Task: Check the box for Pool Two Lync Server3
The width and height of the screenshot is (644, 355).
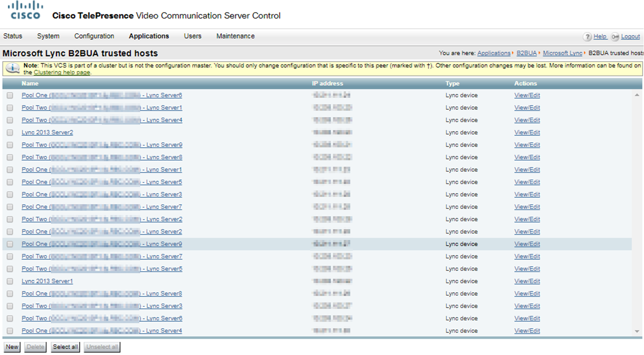Action: tap(10, 306)
